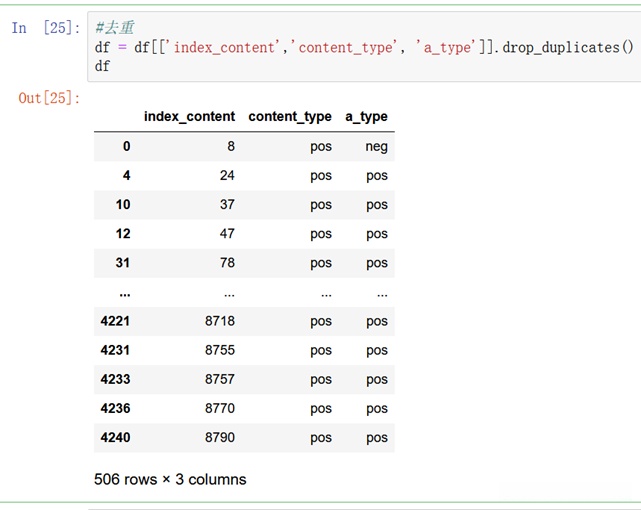Select row index 4
This screenshot has width=641, height=510.
pos(126,175)
